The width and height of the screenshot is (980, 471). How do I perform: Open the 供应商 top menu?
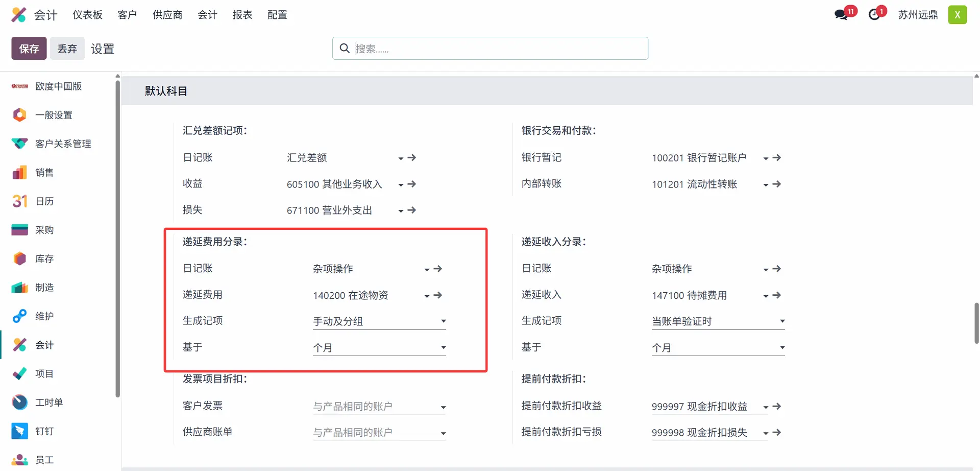[167, 15]
